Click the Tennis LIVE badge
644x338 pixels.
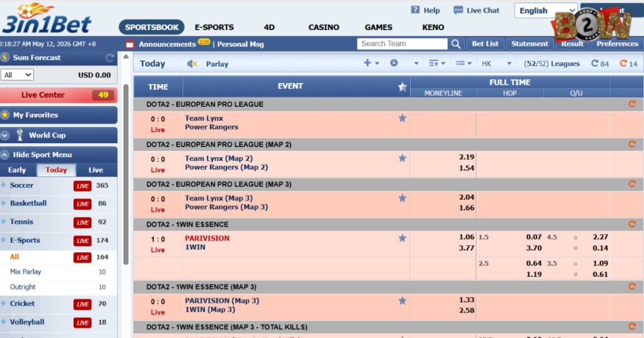[82, 222]
